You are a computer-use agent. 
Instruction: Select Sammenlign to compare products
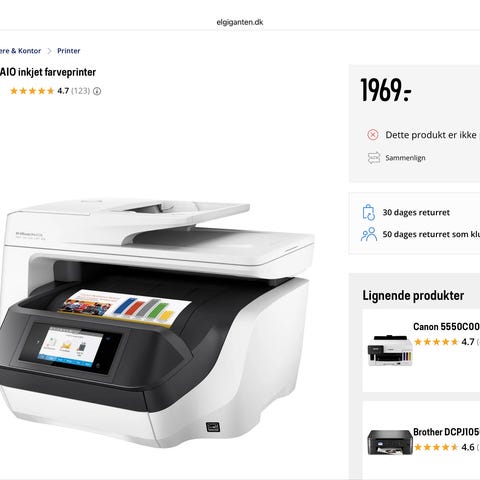point(405,158)
